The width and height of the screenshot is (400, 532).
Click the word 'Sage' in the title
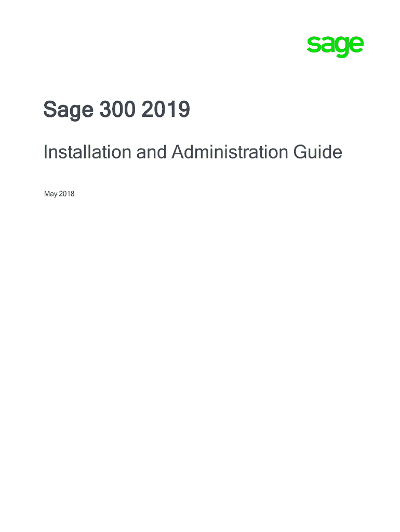[x=66, y=111]
